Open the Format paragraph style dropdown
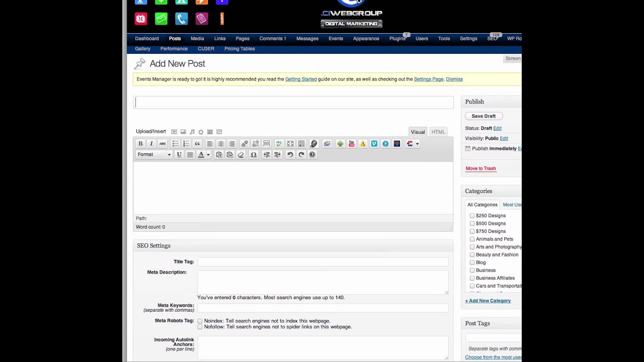644x362 pixels. pos(154,155)
